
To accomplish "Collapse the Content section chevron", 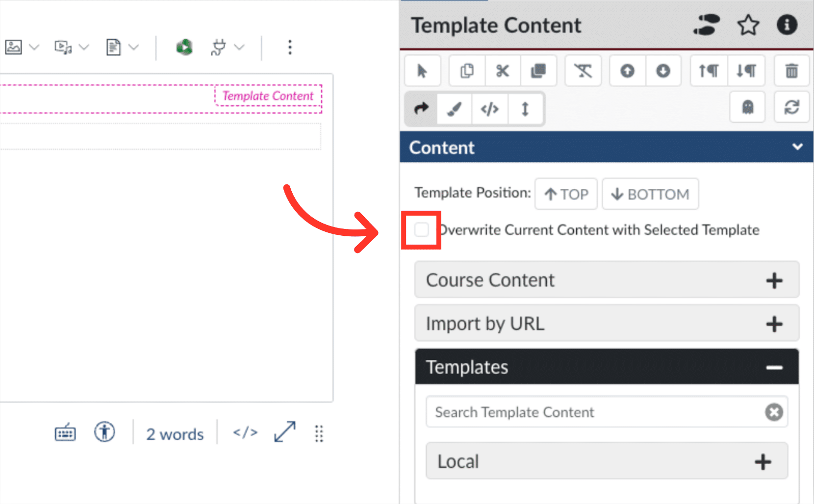I will (798, 147).
